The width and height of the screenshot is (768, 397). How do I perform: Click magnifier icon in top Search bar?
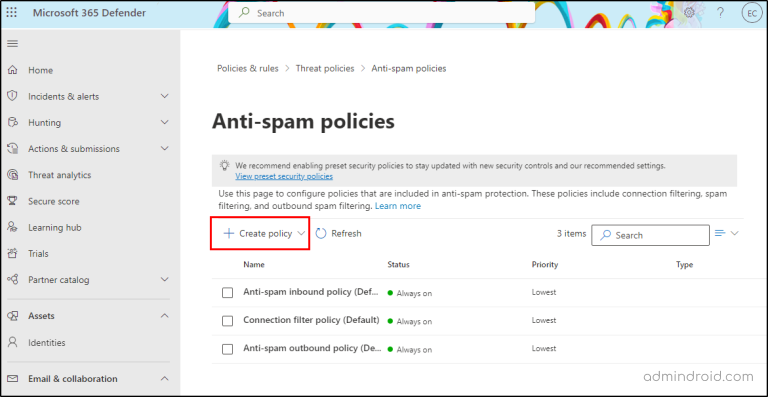[244, 13]
